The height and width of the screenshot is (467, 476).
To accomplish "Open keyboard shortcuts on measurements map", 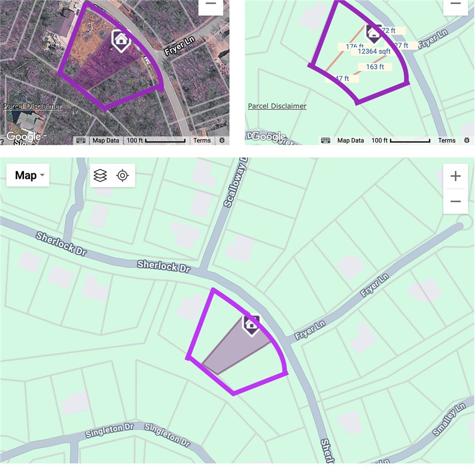I will (325, 140).
